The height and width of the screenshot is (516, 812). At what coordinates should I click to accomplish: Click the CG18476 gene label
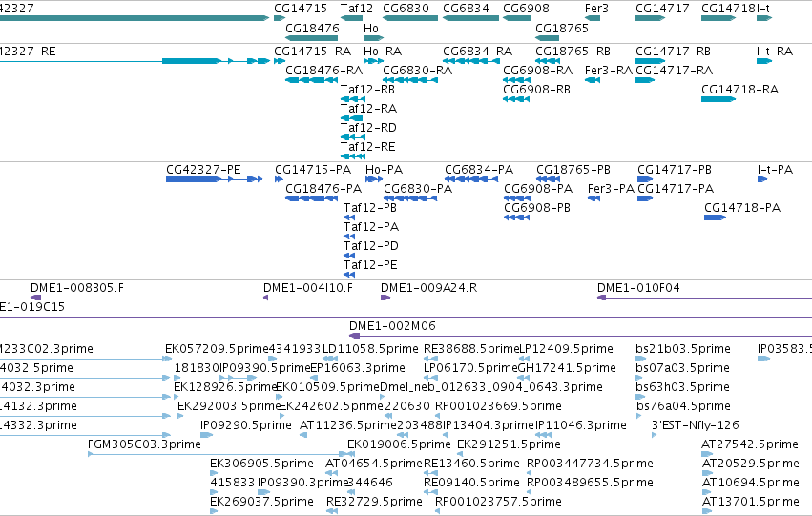tap(312, 28)
